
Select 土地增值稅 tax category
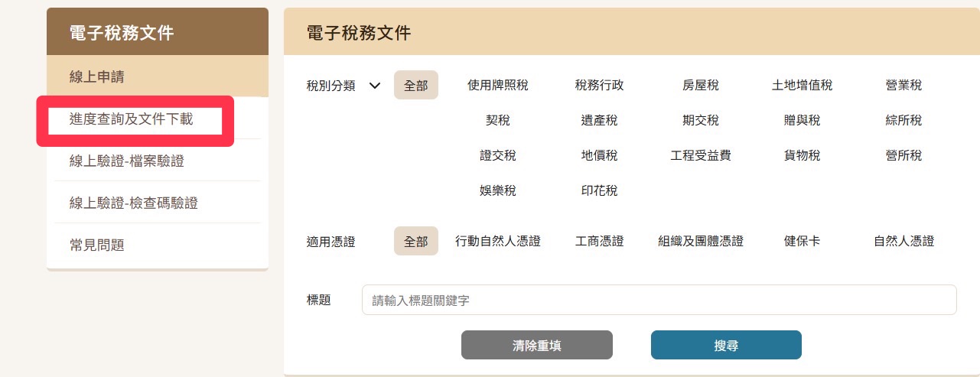[802, 86]
